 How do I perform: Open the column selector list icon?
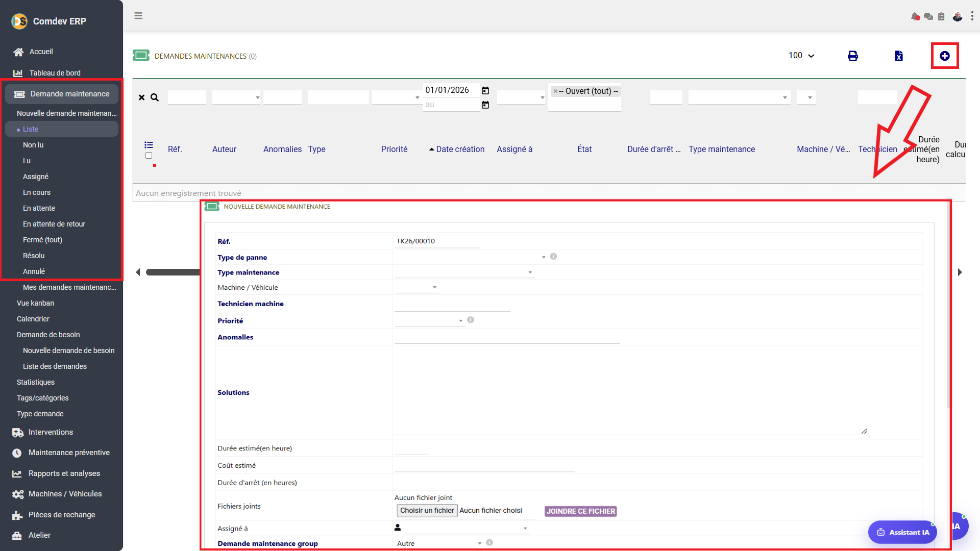149,145
